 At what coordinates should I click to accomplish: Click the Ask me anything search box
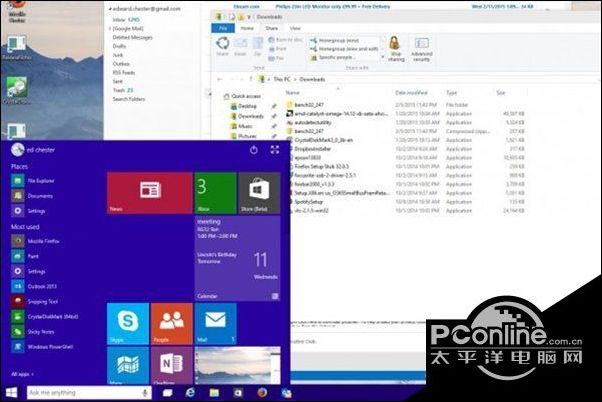[85, 393]
